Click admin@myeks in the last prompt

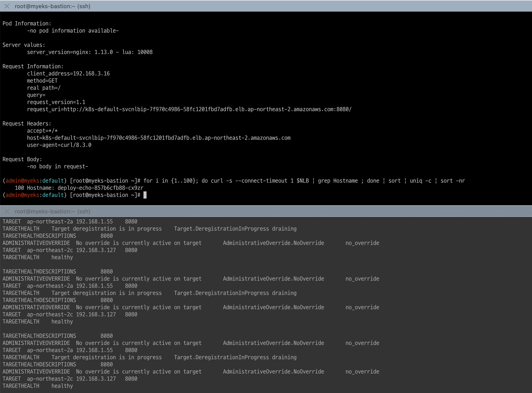click(x=22, y=195)
